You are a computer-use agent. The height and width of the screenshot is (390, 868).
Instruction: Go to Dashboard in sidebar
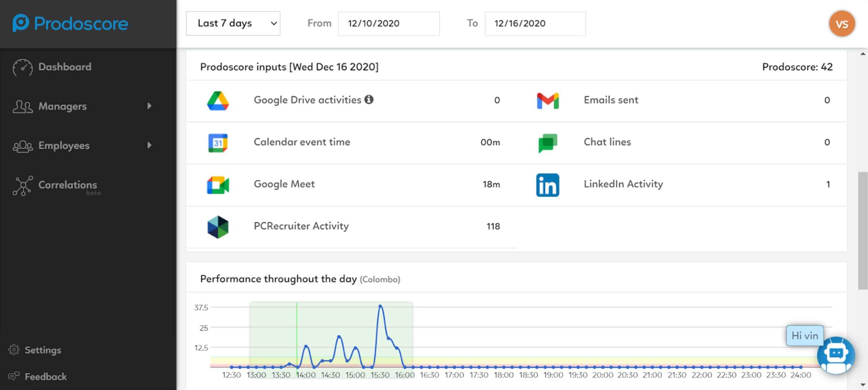tap(65, 67)
